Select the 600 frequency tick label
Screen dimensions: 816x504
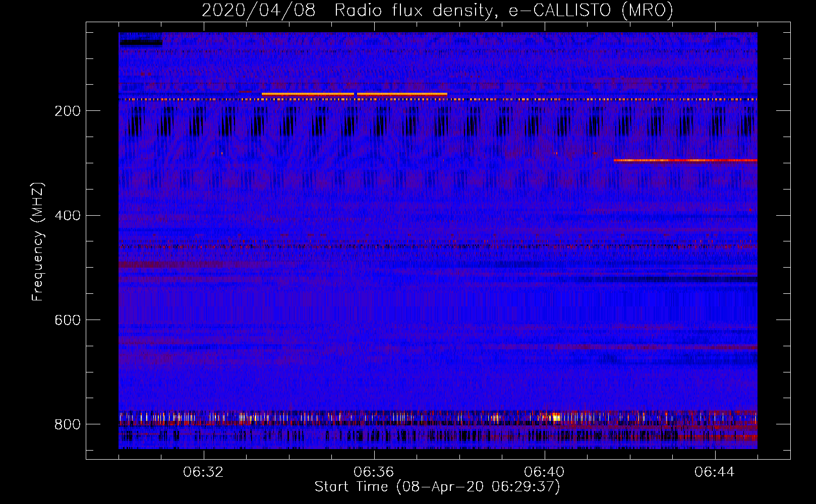(x=68, y=321)
